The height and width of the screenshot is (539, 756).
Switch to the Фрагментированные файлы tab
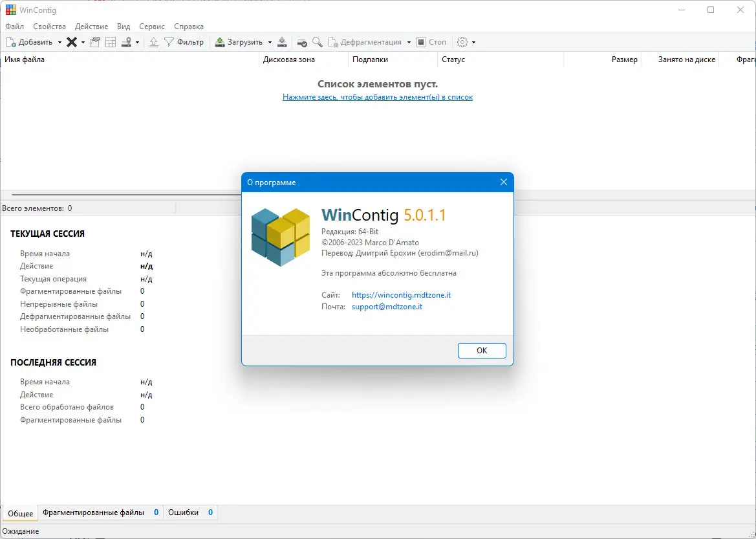pyautogui.click(x=101, y=512)
